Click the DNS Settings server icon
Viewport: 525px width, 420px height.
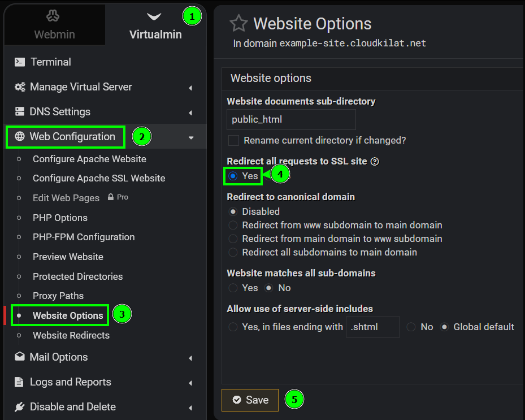click(x=20, y=111)
